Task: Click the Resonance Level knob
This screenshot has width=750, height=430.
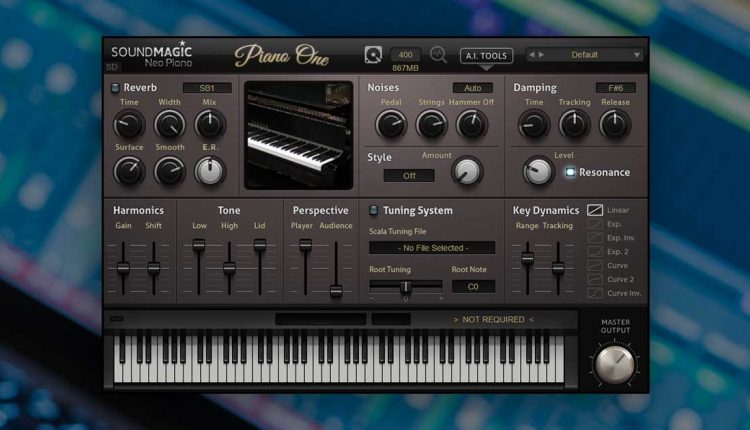Action: click(x=538, y=171)
